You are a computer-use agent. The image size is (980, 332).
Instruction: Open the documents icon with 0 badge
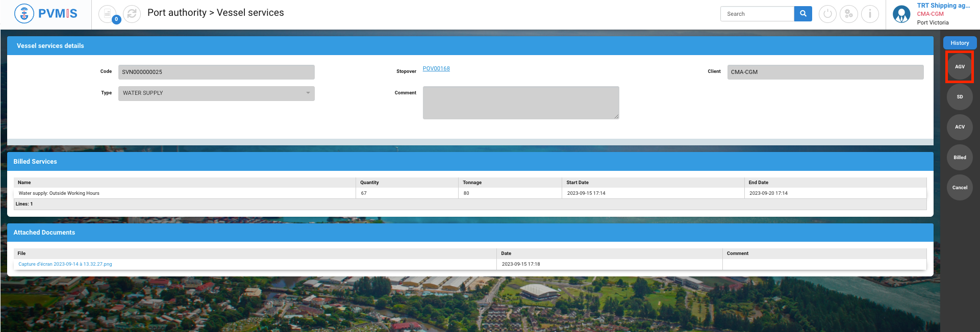coord(108,14)
